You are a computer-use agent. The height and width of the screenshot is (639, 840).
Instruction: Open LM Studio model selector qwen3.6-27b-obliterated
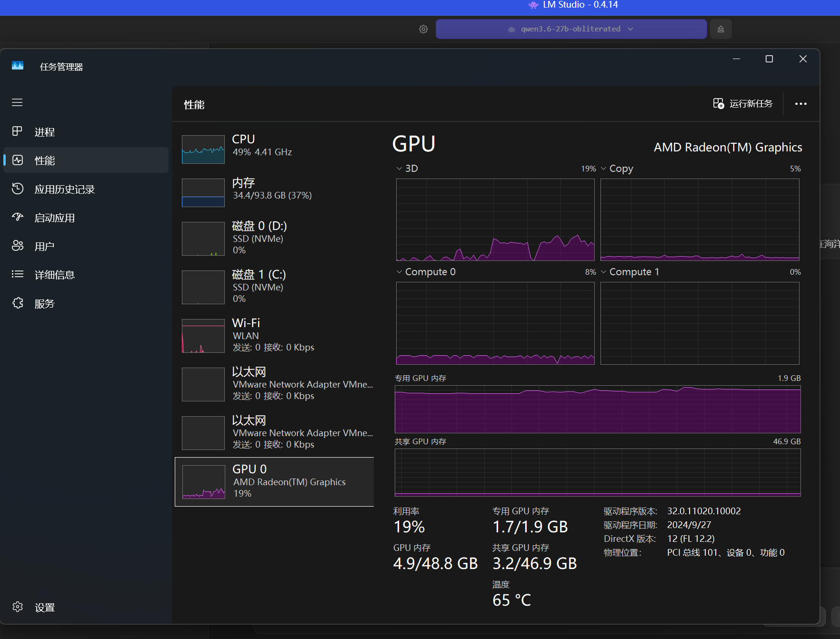pos(571,29)
